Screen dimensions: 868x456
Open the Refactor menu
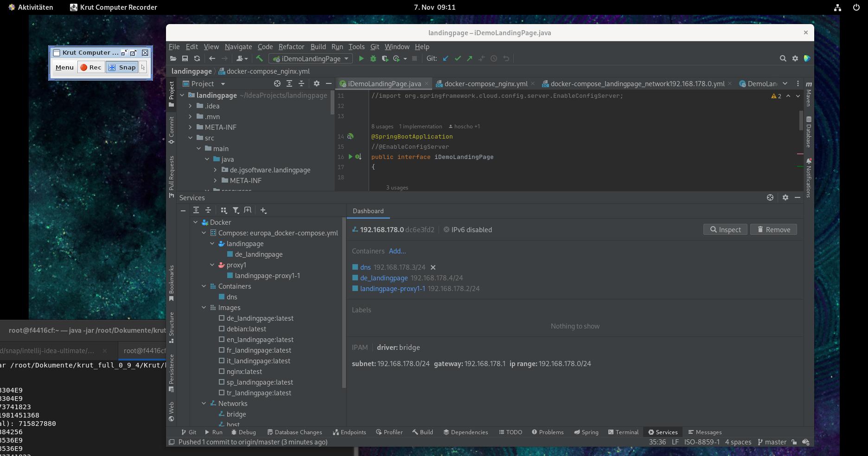pyautogui.click(x=291, y=47)
